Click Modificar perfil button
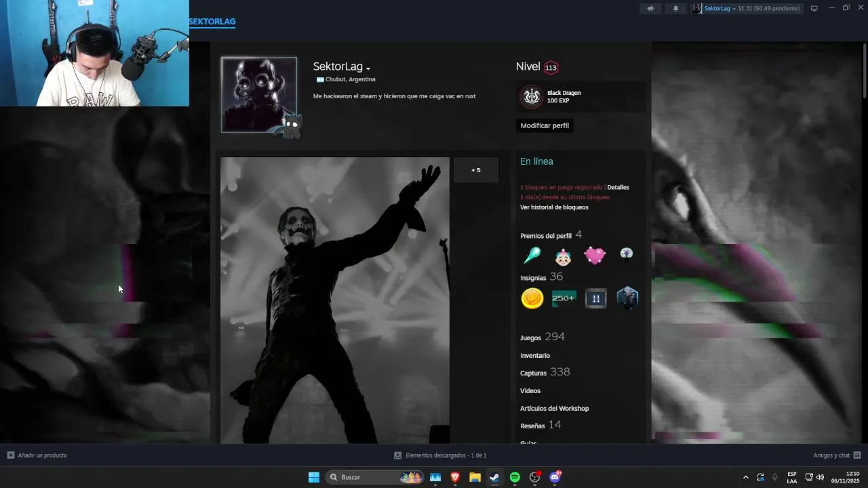868x488 pixels. tap(545, 125)
